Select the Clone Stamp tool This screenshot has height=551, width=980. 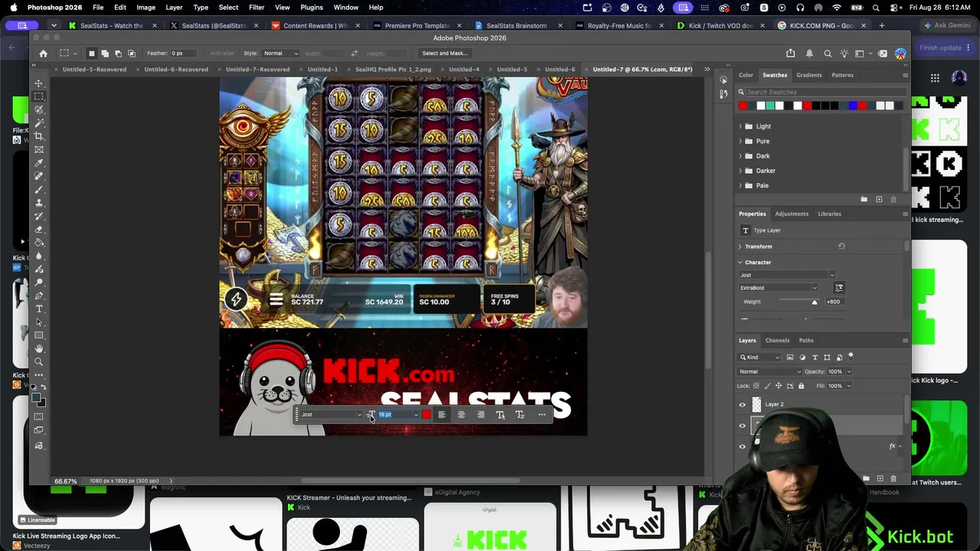point(39,203)
